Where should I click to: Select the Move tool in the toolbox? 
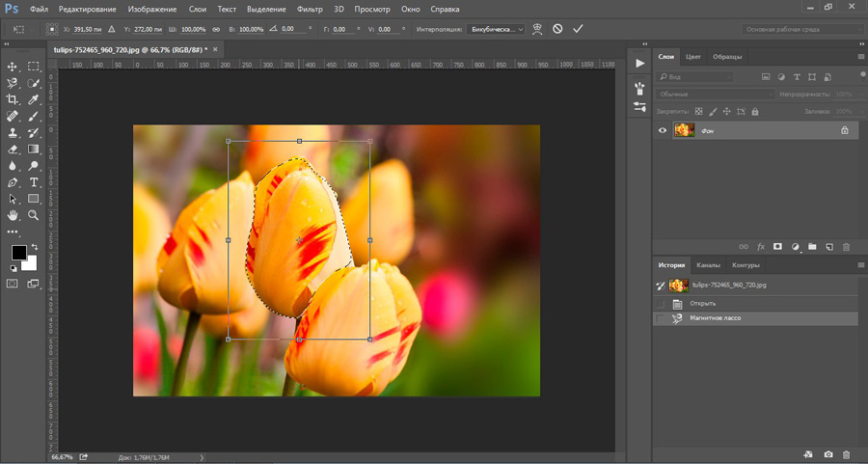pyautogui.click(x=13, y=67)
